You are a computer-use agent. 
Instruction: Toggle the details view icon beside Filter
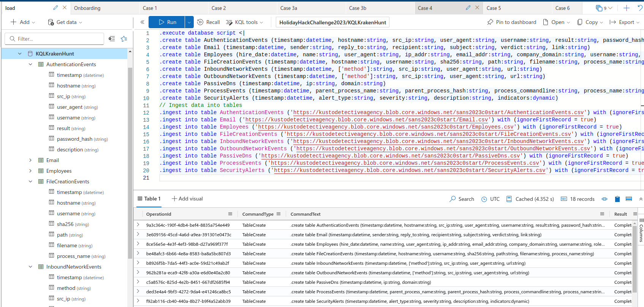(112, 38)
